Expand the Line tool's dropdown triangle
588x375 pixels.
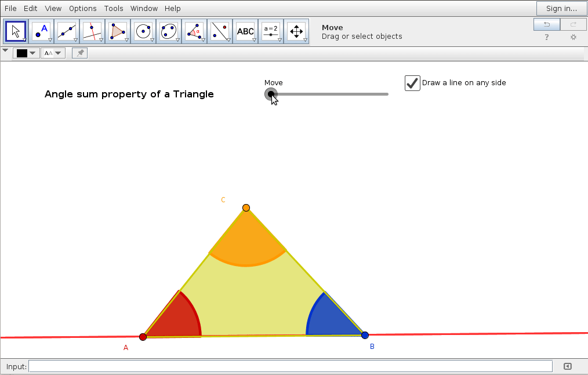click(x=75, y=40)
